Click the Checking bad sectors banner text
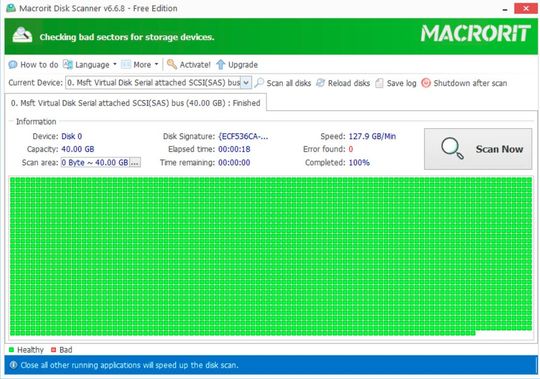This screenshot has height=379, width=540. click(x=127, y=37)
